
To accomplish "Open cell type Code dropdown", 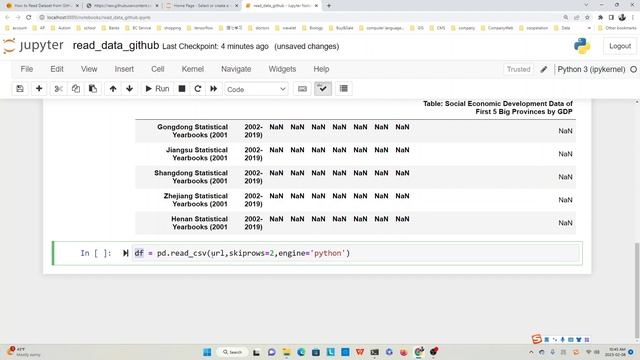I will pyautogui.click(x=256, y=89).
